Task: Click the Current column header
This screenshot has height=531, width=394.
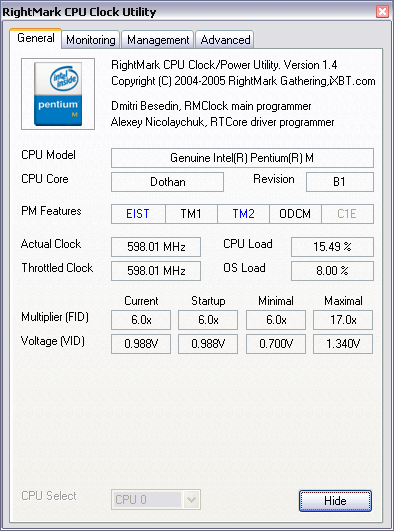Action: pos(141,301)
